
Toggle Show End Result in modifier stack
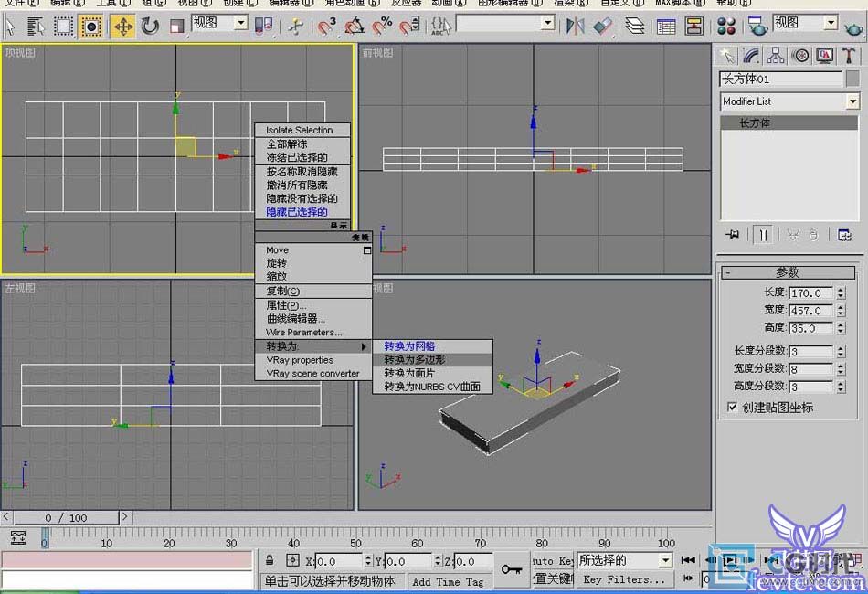click(x=764, y=235)
